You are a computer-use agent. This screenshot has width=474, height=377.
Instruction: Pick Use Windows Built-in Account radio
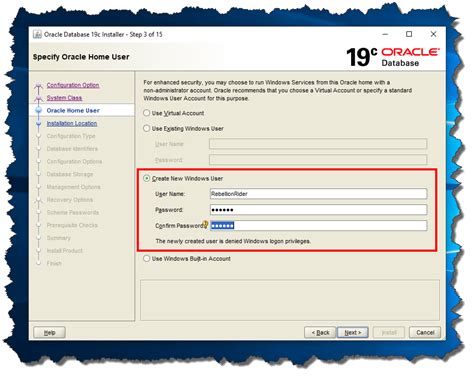[146, 258]
